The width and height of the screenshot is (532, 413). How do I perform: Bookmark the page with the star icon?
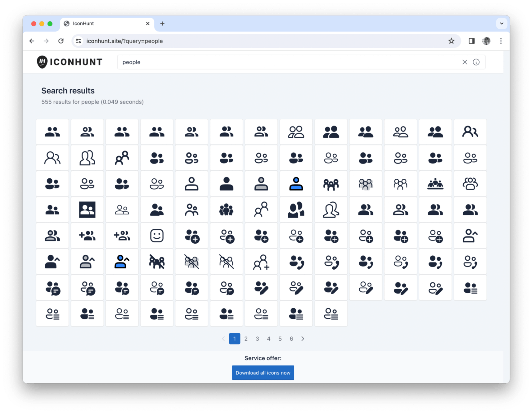pos(451,41)
